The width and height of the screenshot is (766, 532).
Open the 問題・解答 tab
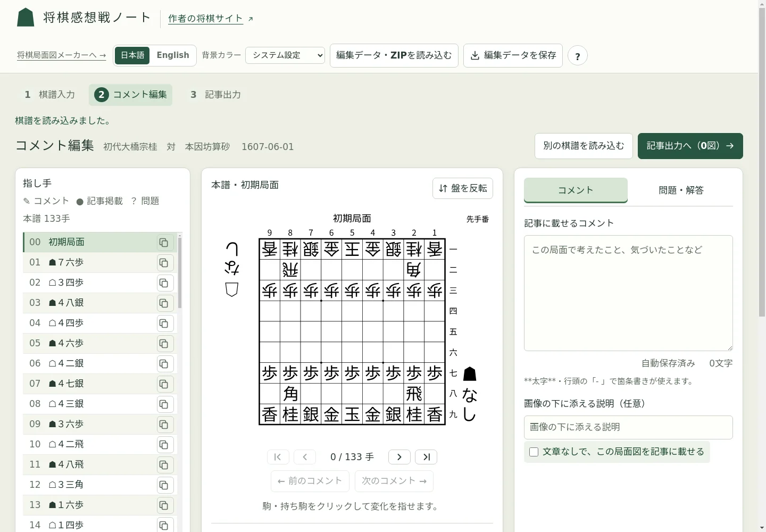coord(681,190)
